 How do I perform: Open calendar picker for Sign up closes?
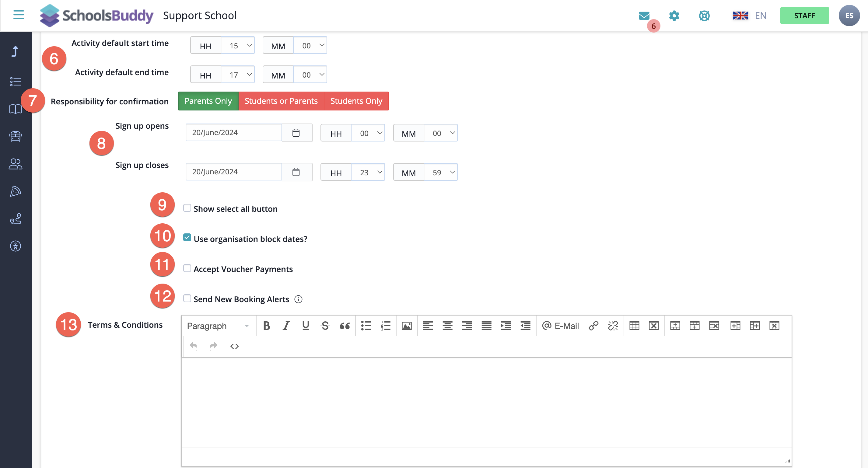pos(296,172)
